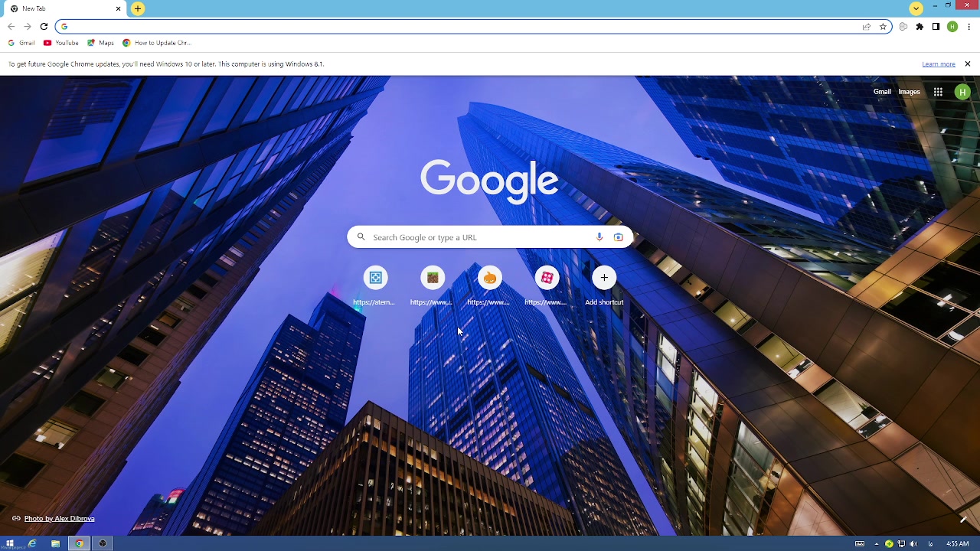Open the orange pumpkin shortcut tile
This screenshot has width=980, height=551.
click(x=490, y=285)
